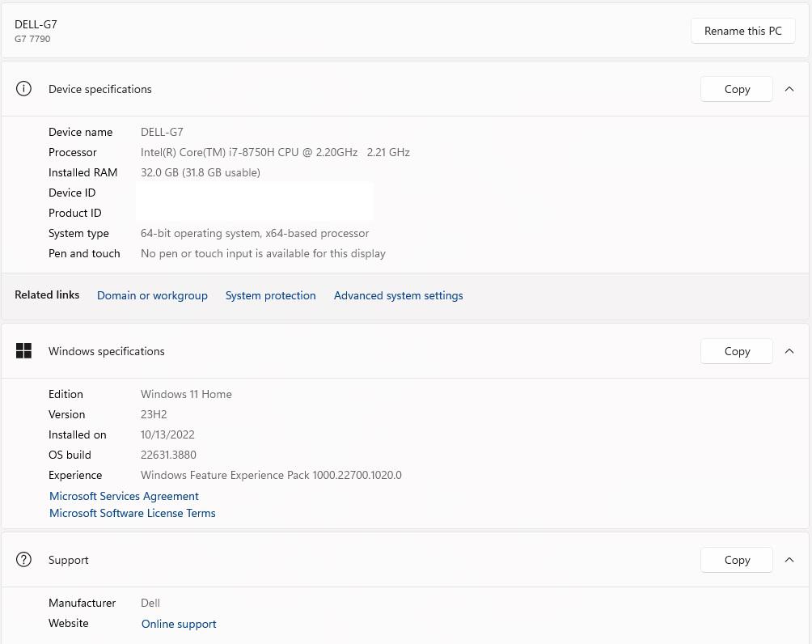Open Advanced system settings
This screenshot has width=812, height=644.
[398, 295]
